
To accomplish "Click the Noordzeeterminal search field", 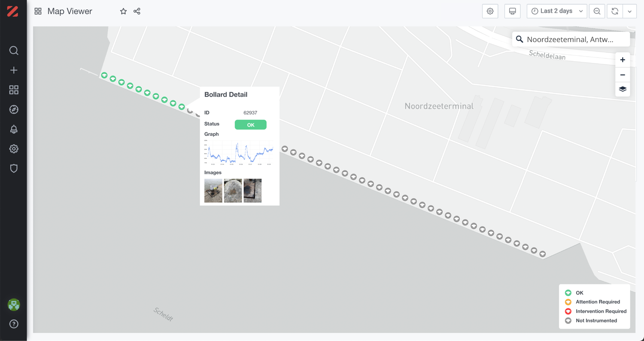I will pos(571,39).
